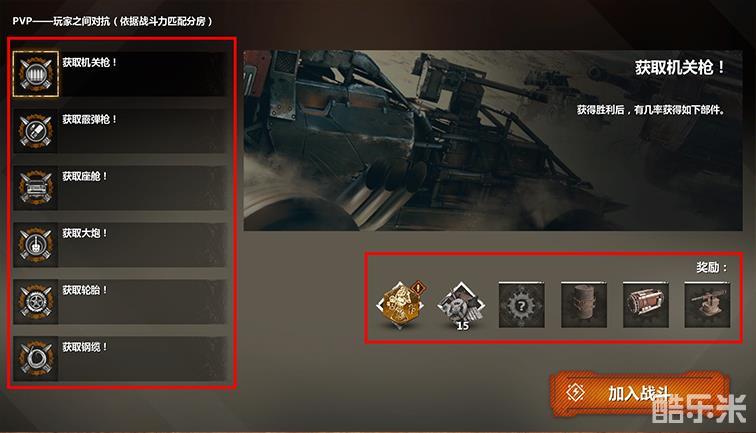Select the 获取轮胎！ mission entry
Viewport: 756px width, 433px height.
pos(120,301)
